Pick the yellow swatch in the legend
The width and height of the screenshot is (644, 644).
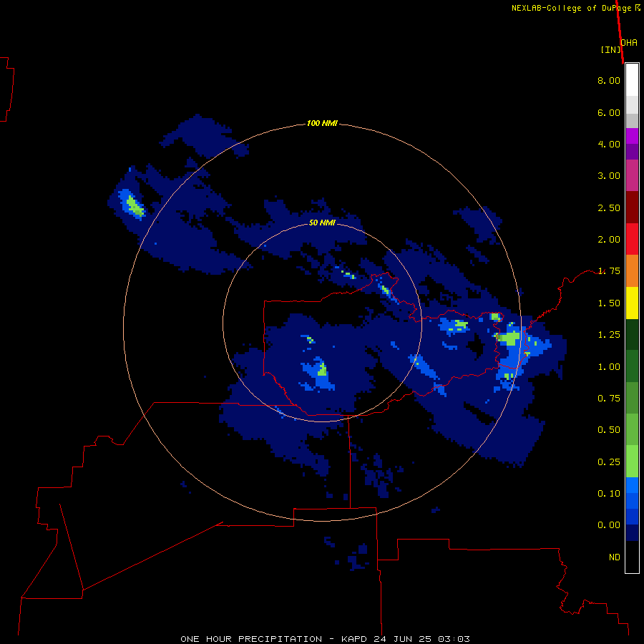click(632, 303)
